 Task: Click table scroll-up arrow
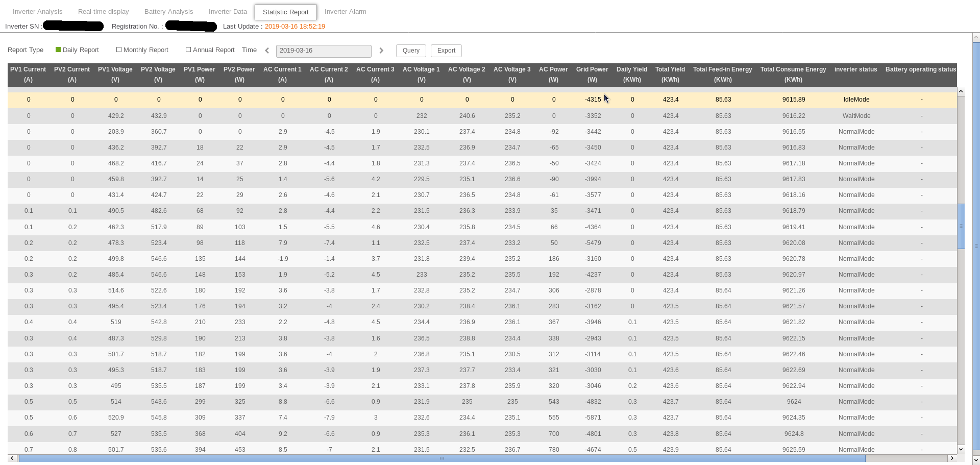tap(961, 91)
